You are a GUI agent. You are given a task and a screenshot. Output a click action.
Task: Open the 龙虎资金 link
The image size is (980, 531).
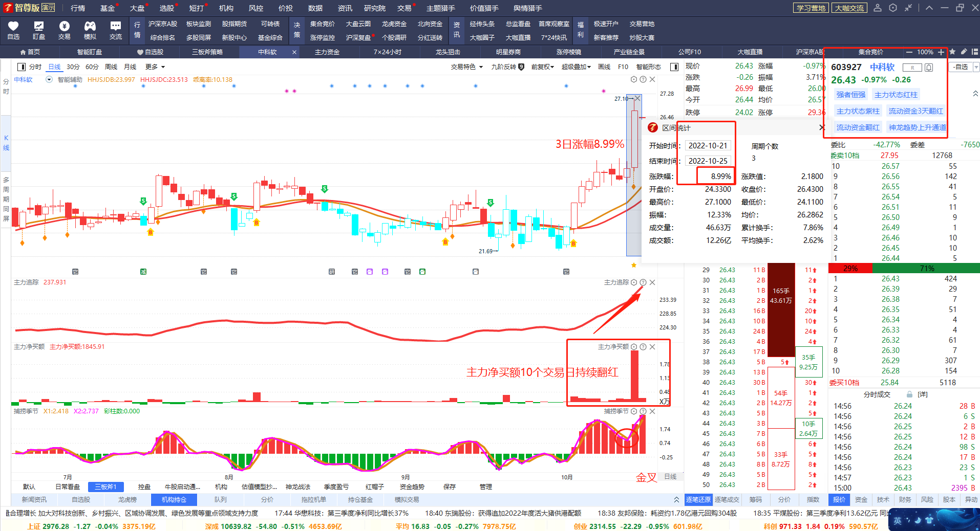click(x=394, y=24)
